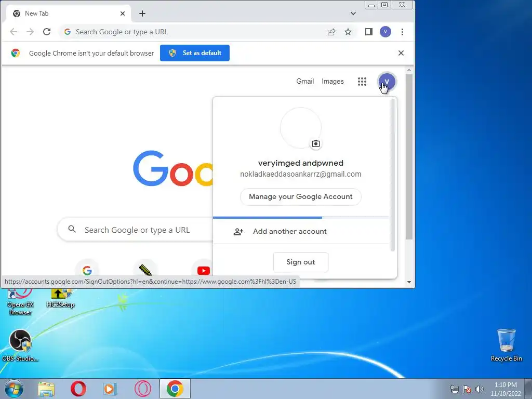Bookmark this tab with the star icon
532x399 pixels.
point(348,32)
